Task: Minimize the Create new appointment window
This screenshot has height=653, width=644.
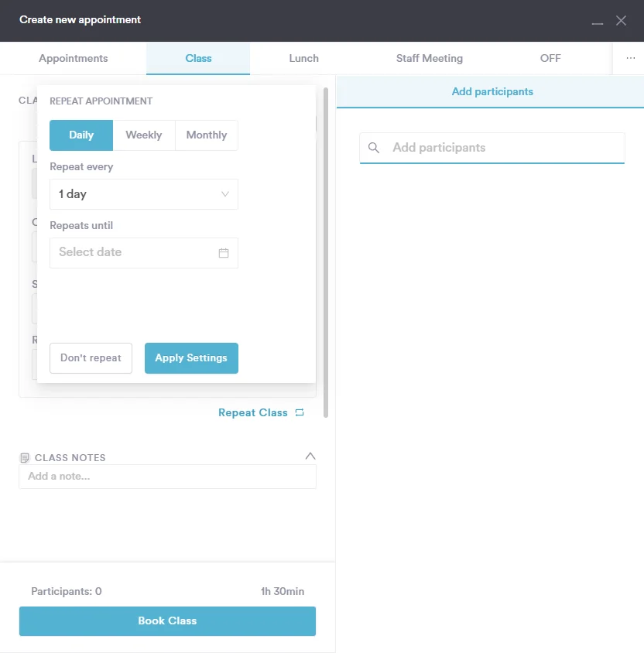Action: point(597,22)
